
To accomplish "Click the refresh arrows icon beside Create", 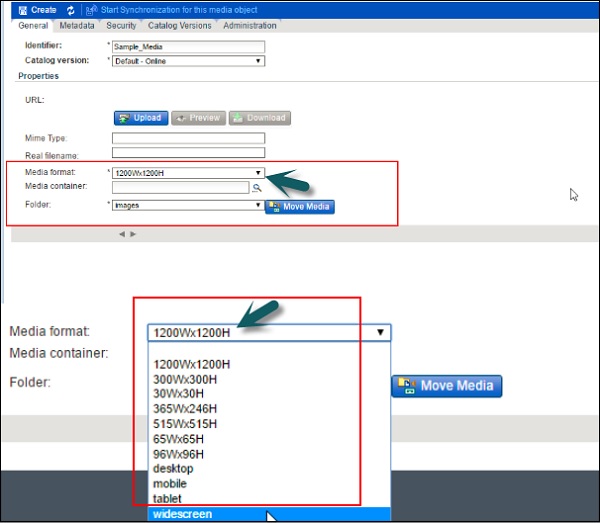I will 70,9.
